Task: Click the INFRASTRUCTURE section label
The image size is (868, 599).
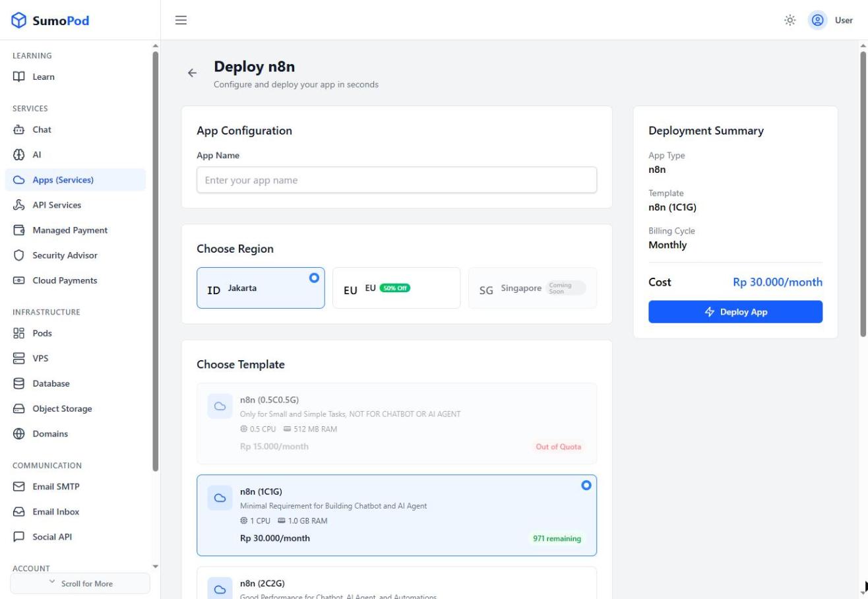Action: coord(46,312)
